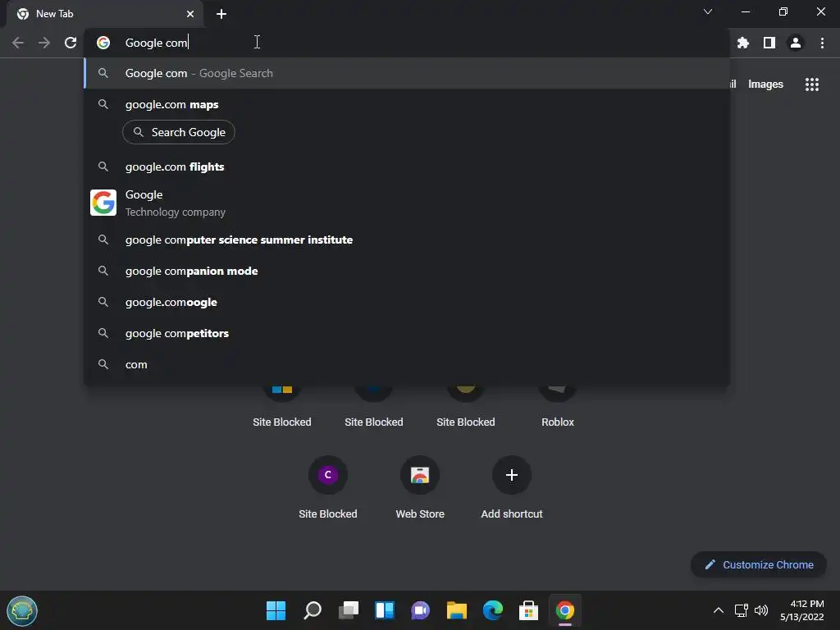Select the 'com' suggestion
This screenshot has height=630, width=840.
pyautogui.click(x=407, y=364)
